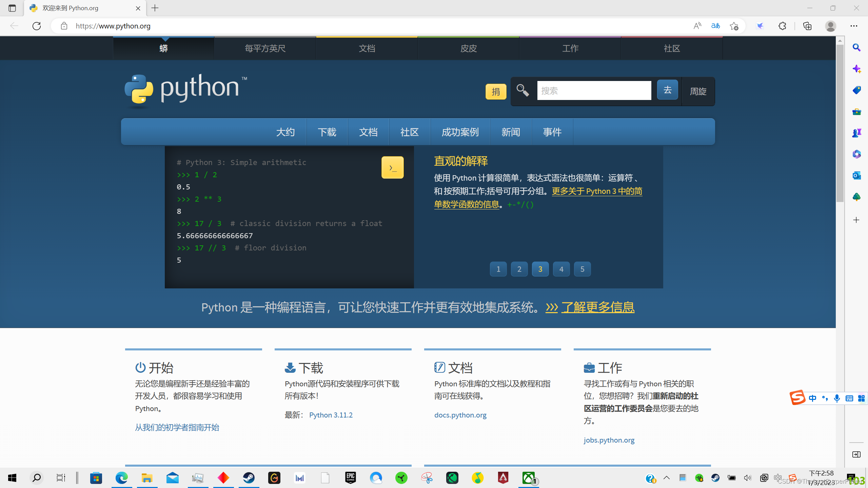Add page to favorites star icon
Viewport: 868px width, 488px height.
pos(734,26)
